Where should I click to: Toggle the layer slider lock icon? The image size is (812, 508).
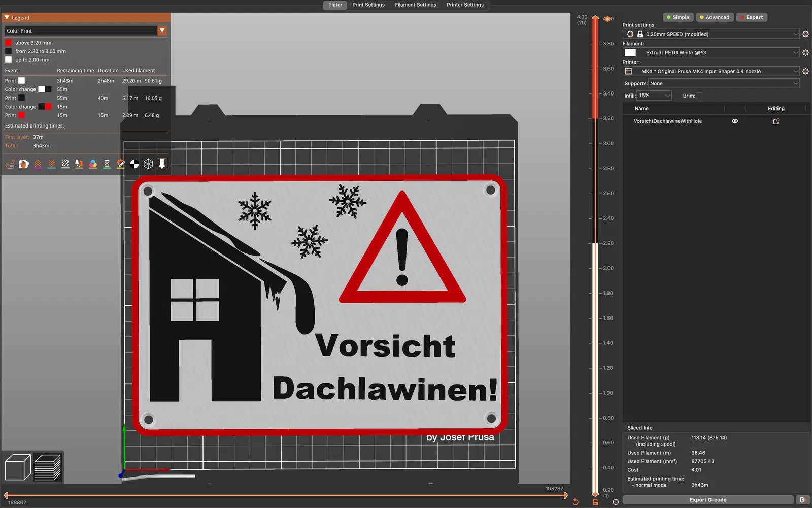pos(595,502)
